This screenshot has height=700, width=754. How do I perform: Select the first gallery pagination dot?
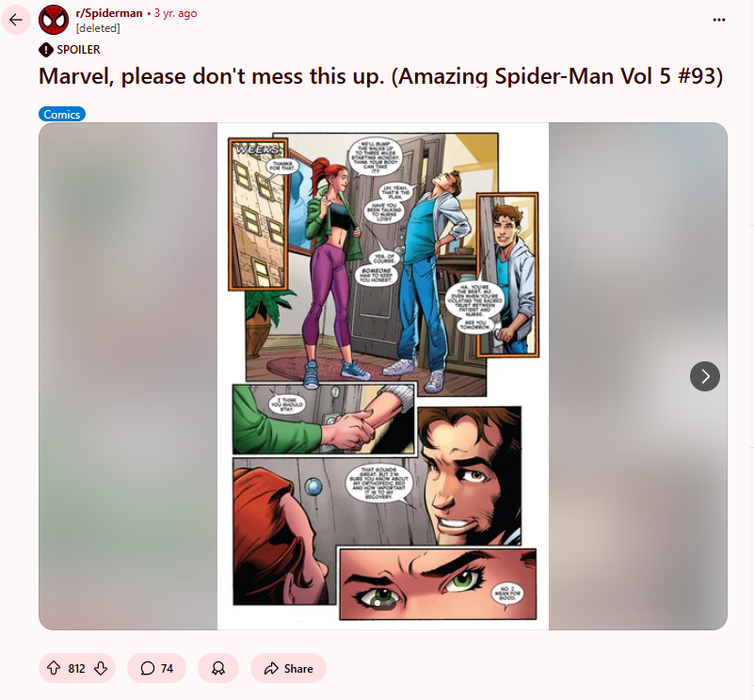coord(377,603)
